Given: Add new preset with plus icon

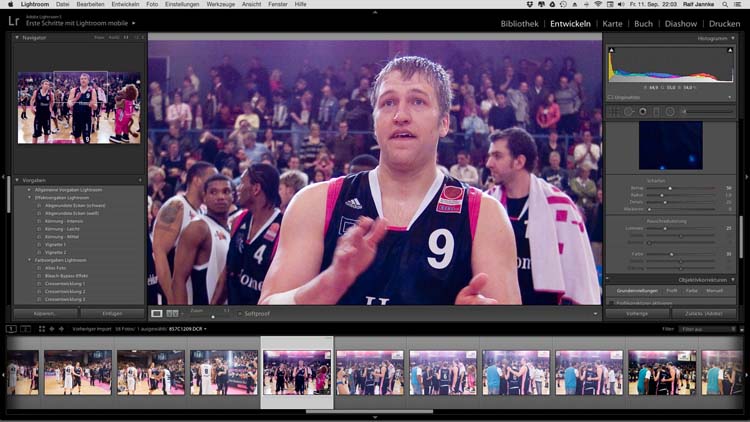Looking at the screenshot, I should pos(140,180).
